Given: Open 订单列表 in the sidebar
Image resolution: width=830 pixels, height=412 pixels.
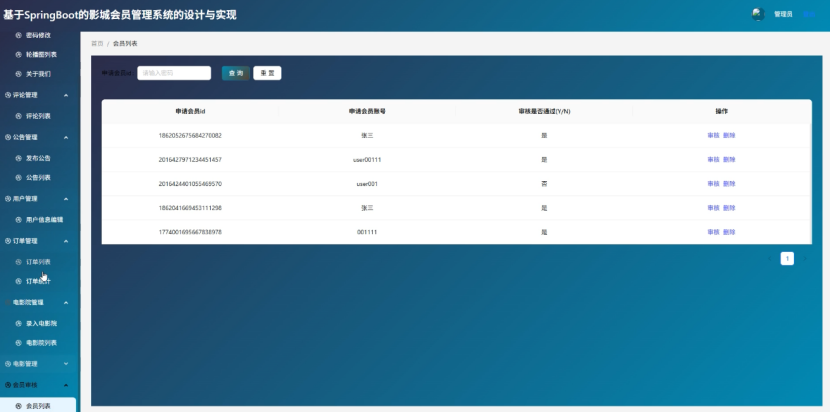Looking at the screenshot, I should click(38, 262).
